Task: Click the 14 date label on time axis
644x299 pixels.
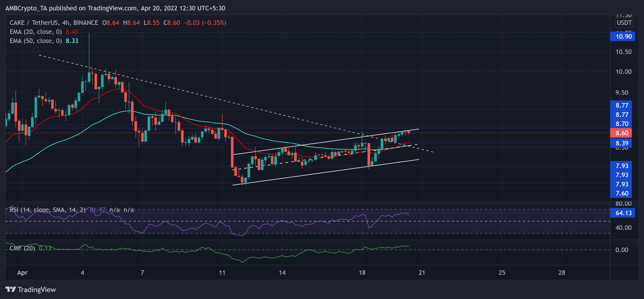Action: coord(282,272)
